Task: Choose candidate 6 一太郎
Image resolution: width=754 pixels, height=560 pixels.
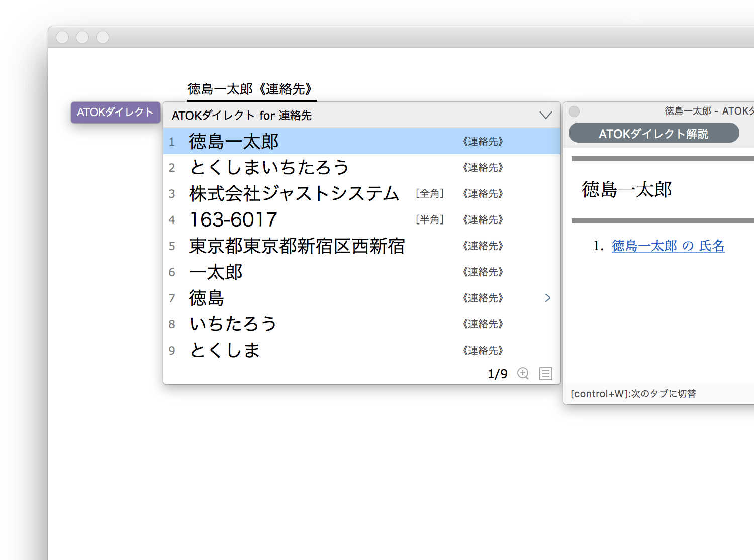Action: point(362,272)
